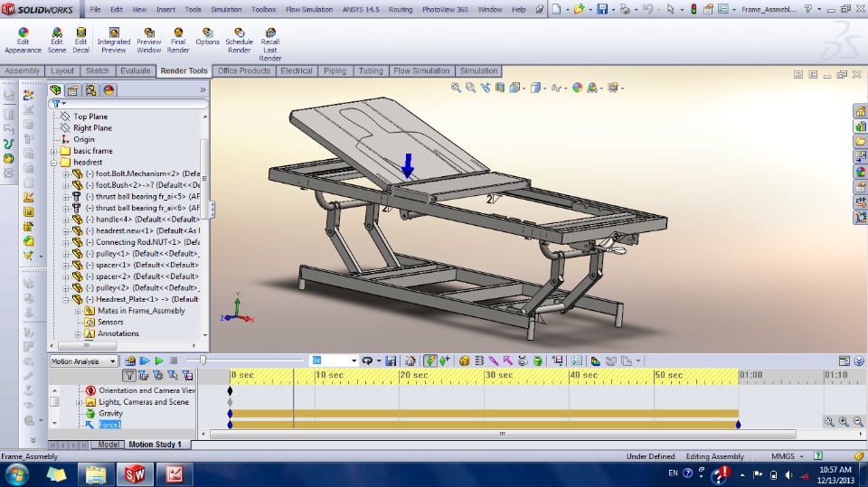Viewport: 868px width, 487px height.
Task: Select the PropertyManager tab icon
Action: (73, 90)
